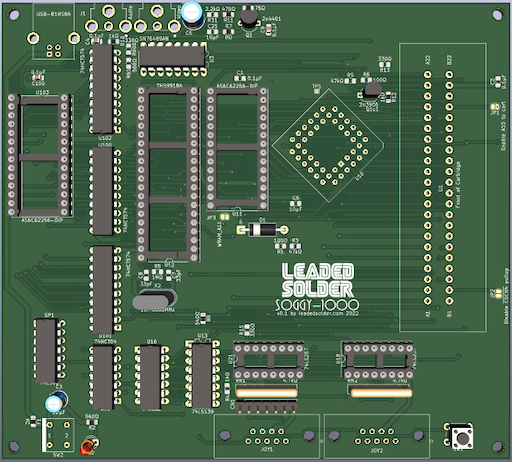Select the JP3 VRAM jumper
This screenshot has width=512, height=462.
pyautogui.click(x=225, y=217)
